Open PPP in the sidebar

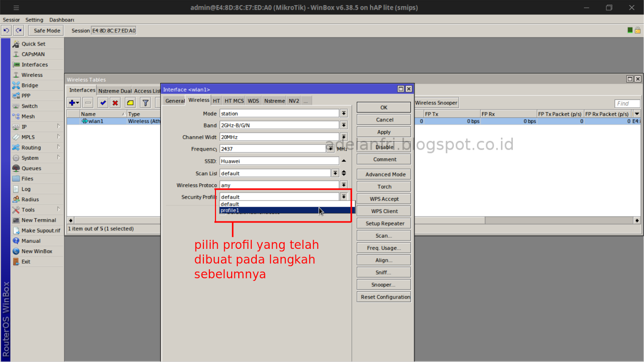click(26, 96)
